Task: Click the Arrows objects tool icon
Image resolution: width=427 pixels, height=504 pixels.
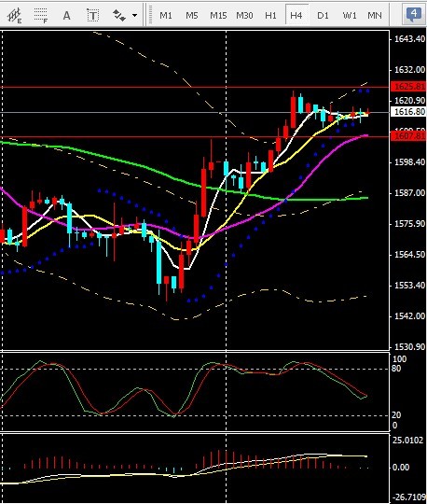Action: tap(119, 16)
